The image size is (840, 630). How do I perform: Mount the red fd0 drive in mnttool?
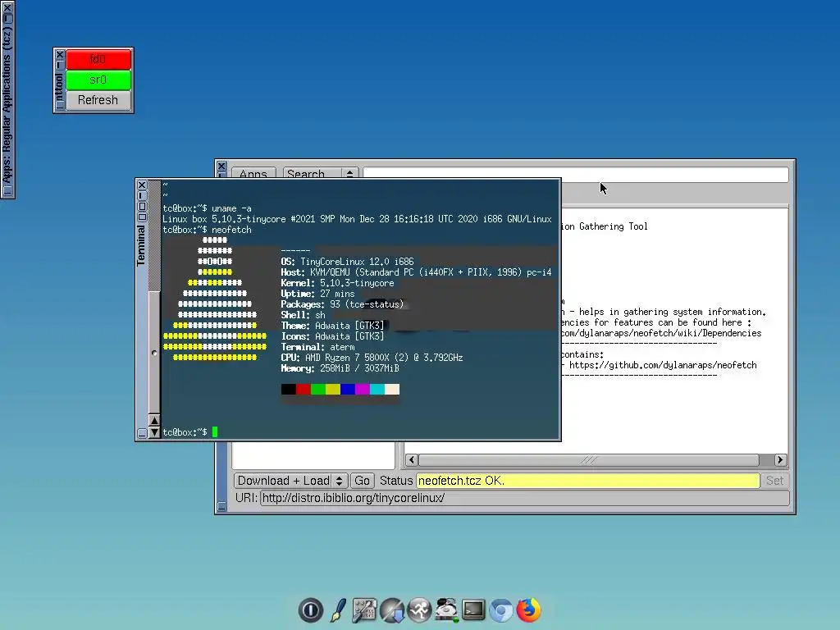tap(98, 59)
